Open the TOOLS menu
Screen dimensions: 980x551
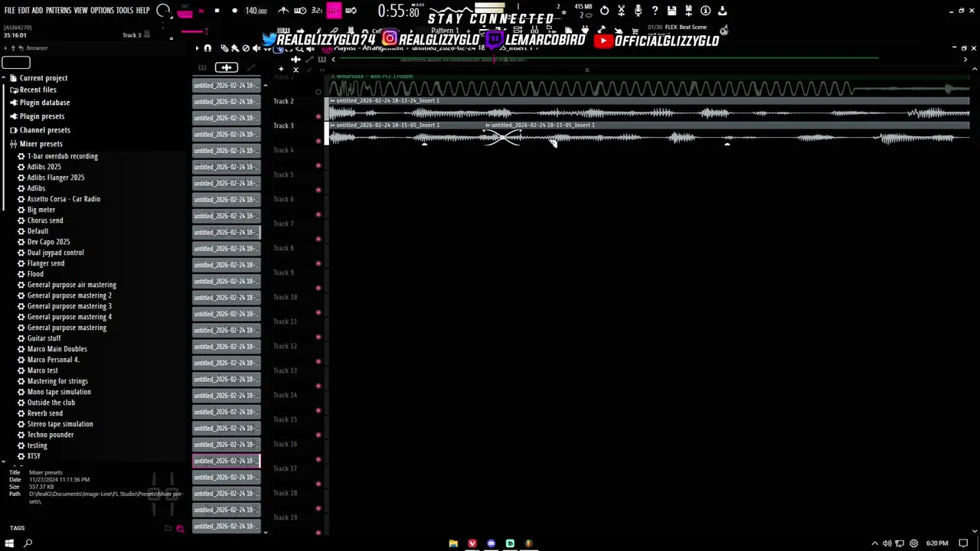click(125, 11)
